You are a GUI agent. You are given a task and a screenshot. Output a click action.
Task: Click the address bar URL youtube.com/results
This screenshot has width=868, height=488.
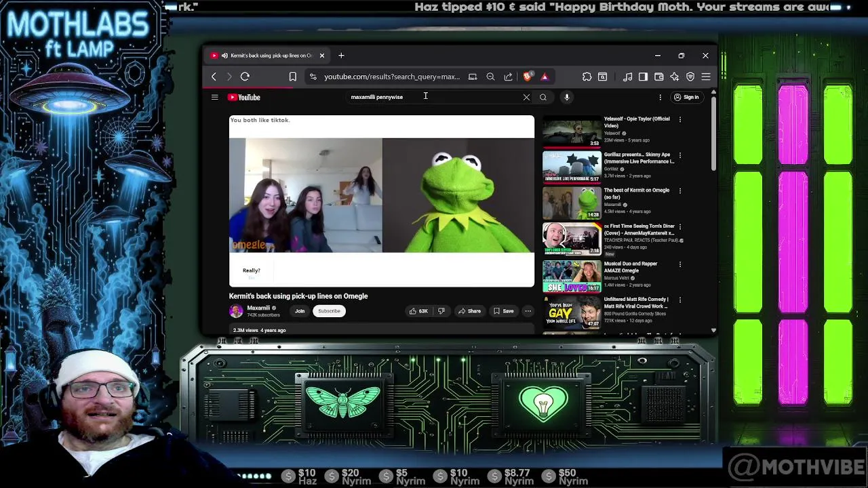[x=392, y=77]
